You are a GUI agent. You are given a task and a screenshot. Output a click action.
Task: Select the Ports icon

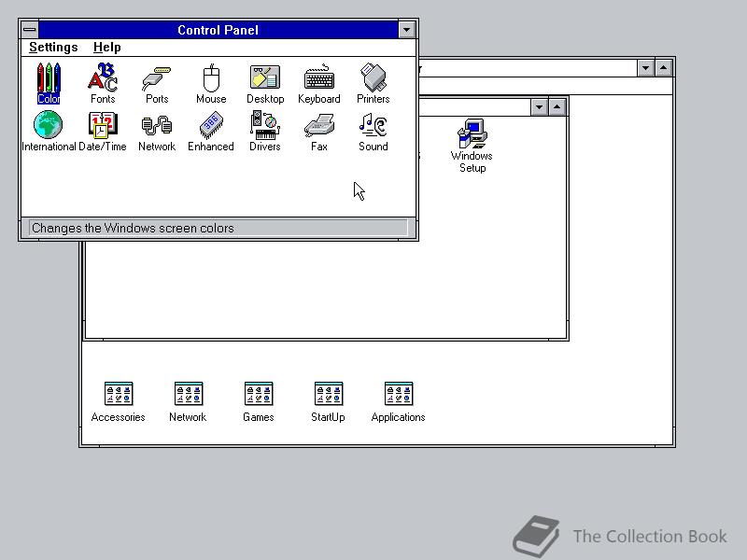[157, 83]
